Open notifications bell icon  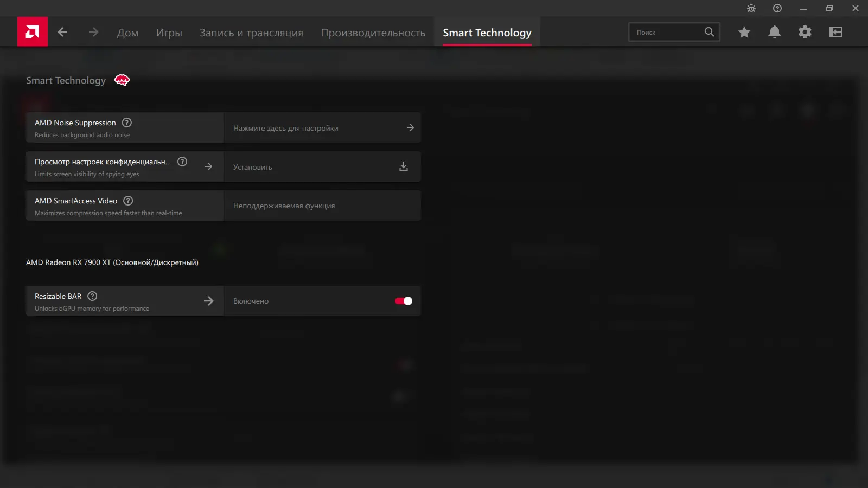[775, 32]
